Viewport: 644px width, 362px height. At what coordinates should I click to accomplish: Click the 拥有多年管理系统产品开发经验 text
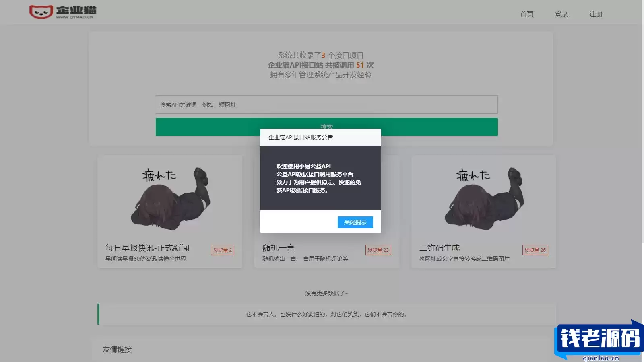[320, 74]
